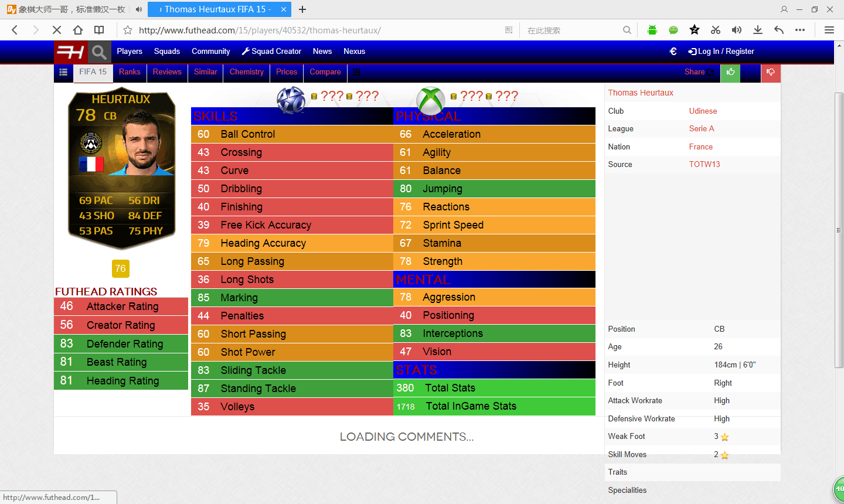Open the black star favorites extension
This screenshot has width=844, height=504.
(x=695, y=30)
